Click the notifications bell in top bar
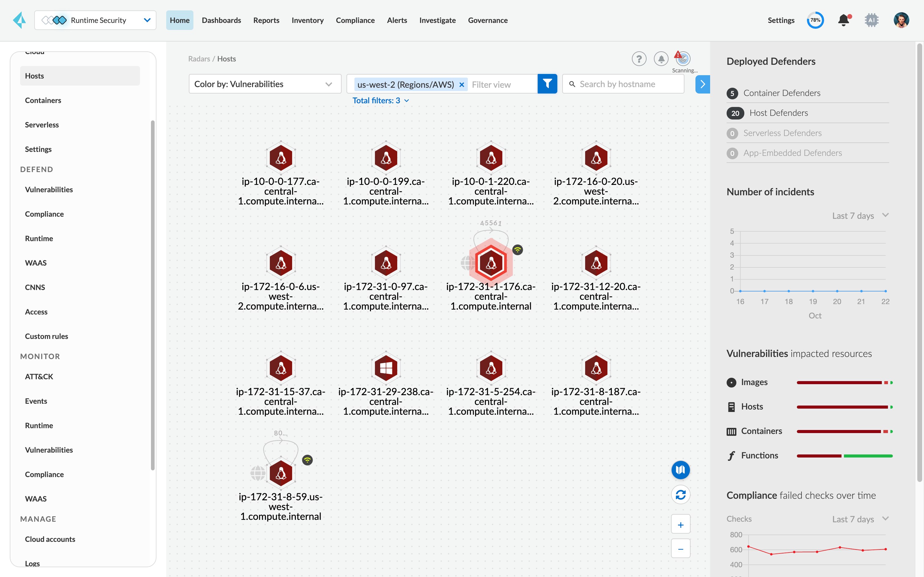 tap(844, 20)
